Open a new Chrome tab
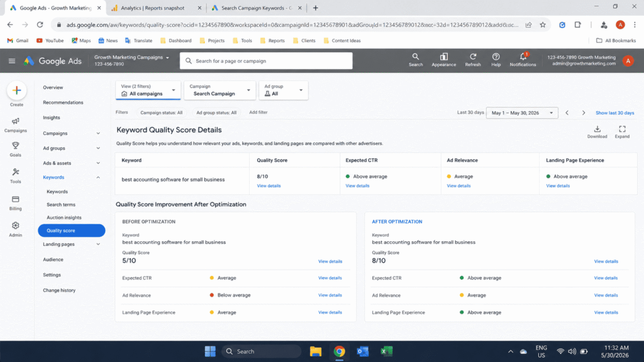This screenshot has width=644, height=362. coord(316,8)
